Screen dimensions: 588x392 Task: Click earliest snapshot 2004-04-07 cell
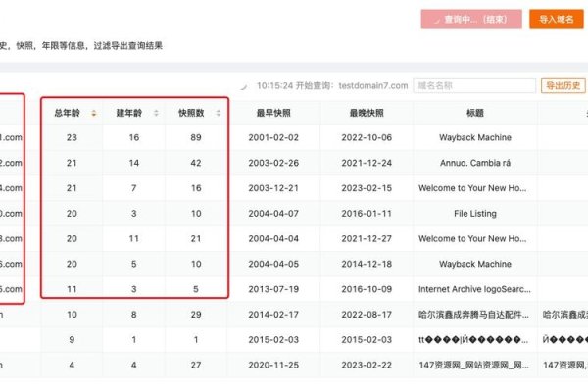273,214
